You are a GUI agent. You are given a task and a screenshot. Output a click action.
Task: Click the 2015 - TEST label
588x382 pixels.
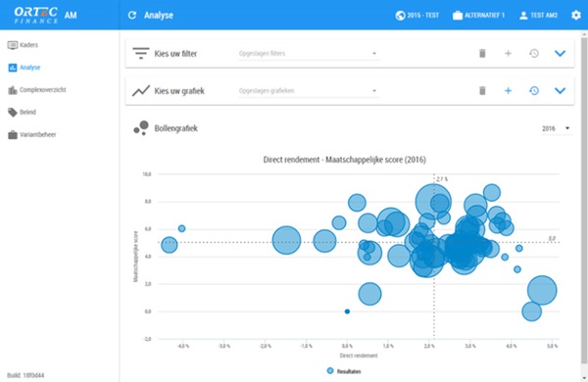point(422,16)
